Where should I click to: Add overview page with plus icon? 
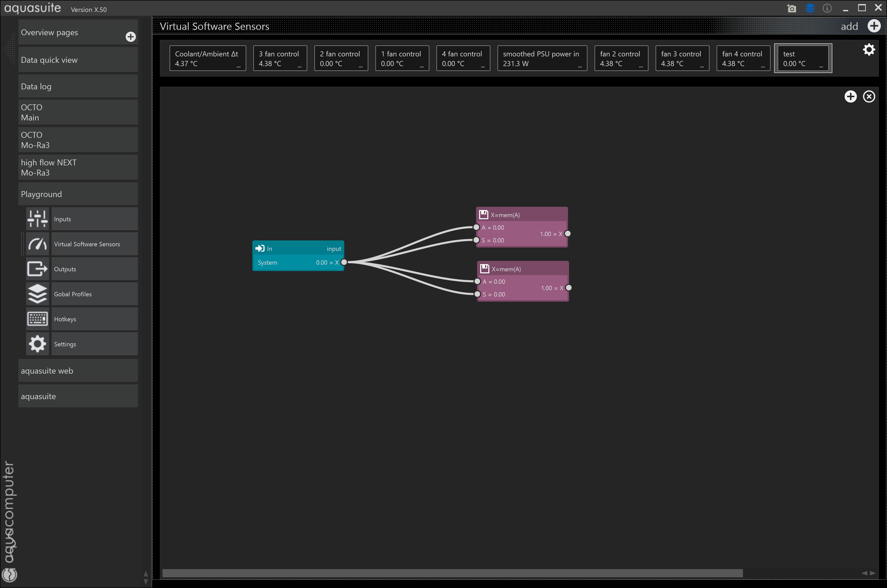pyautogui.click(x=131, y=37)
